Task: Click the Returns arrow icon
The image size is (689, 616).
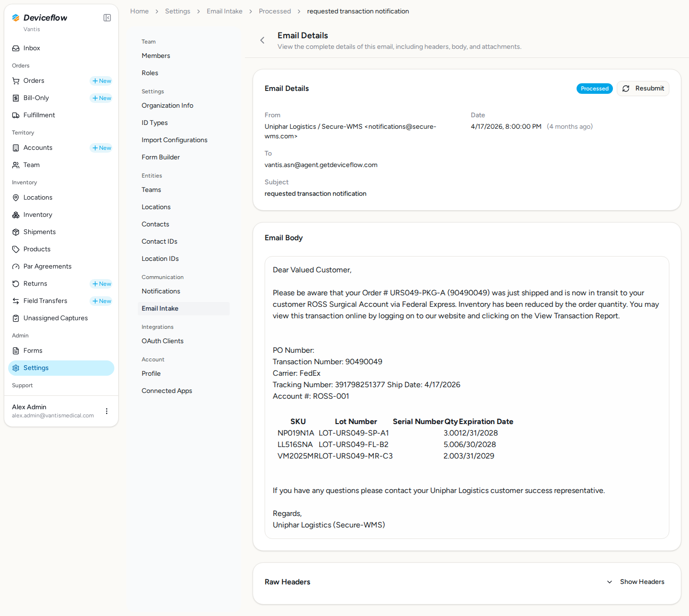Action: tap(16, 284)
